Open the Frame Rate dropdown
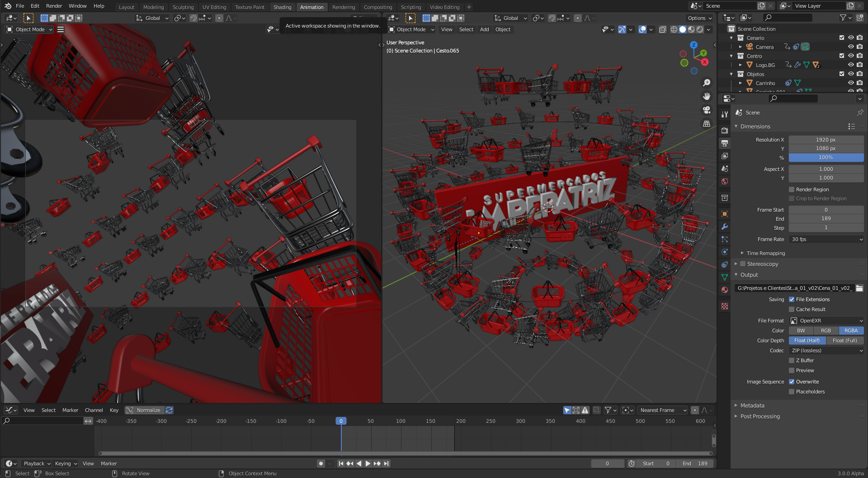868x478 pixels. click(826, 239)
